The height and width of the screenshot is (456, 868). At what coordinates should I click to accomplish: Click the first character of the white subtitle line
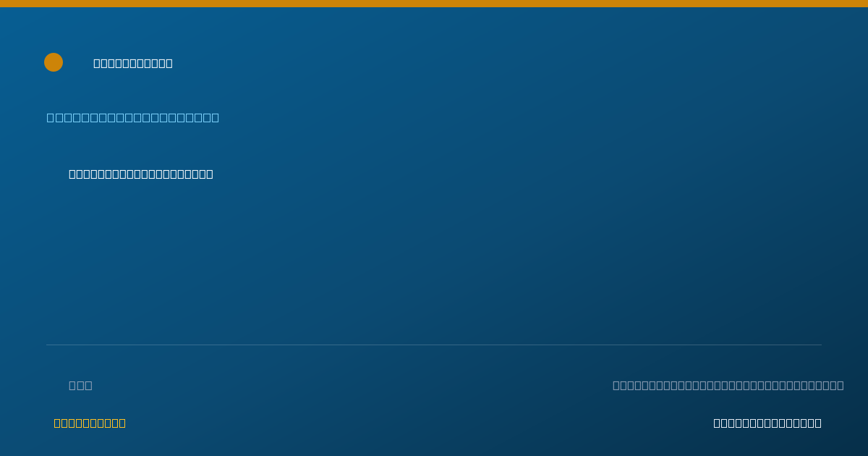72,174
